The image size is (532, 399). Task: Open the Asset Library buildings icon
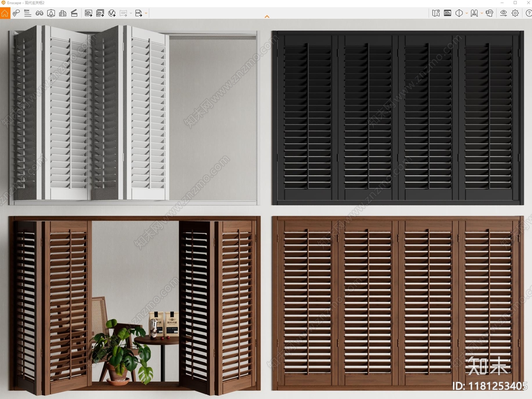tap(63, 13)
